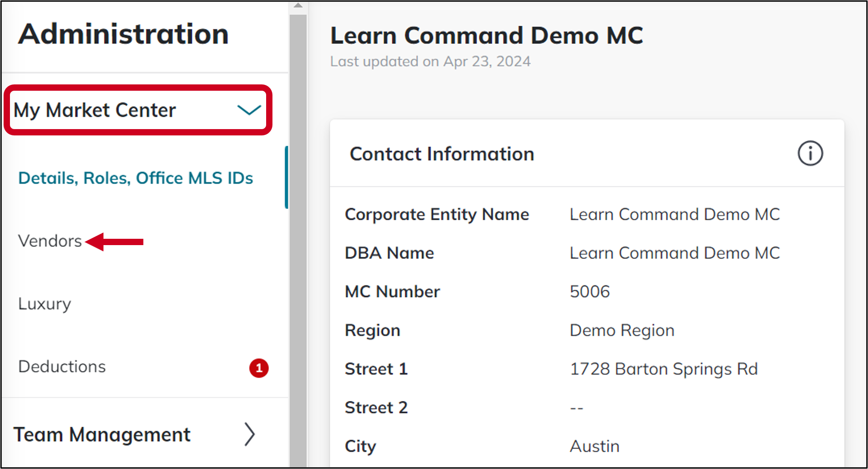The image size is (868, 469).
Task: Click the City label
Action: pos(360,447)
